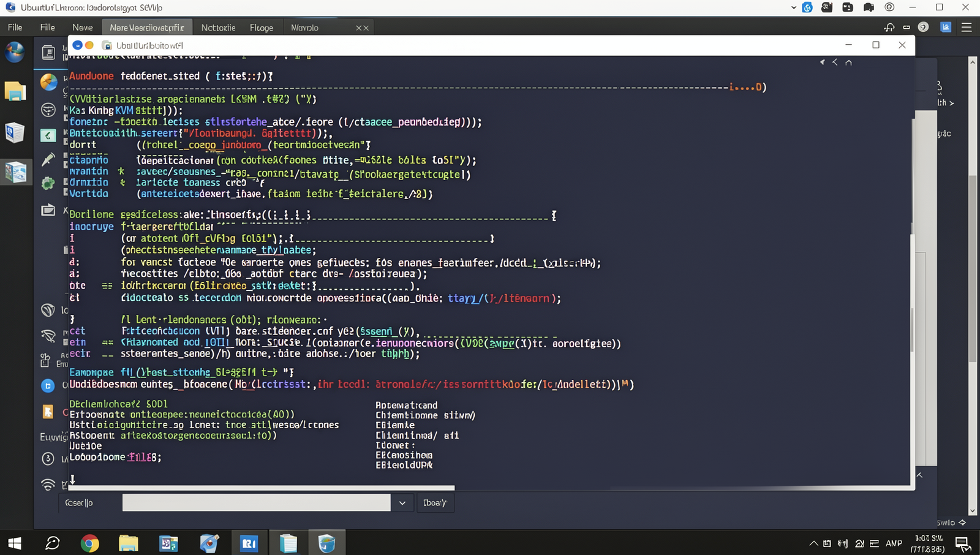Click the text input field beside 'Cser|lo'
Viewport: 980px width, 555px height.
click(256, 503)
